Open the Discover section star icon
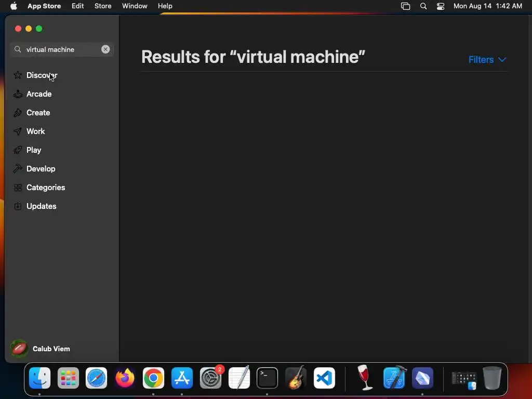 click(18, 75)
